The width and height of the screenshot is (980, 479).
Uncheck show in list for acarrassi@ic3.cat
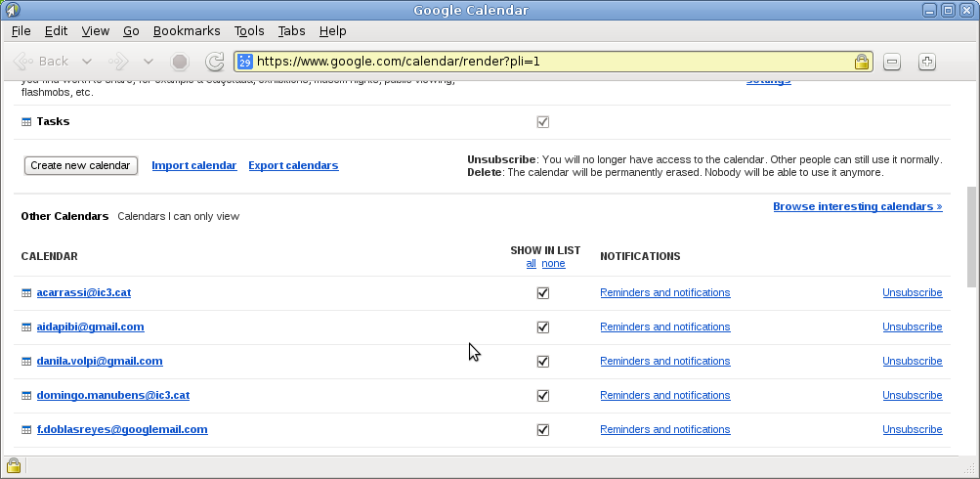543,292
